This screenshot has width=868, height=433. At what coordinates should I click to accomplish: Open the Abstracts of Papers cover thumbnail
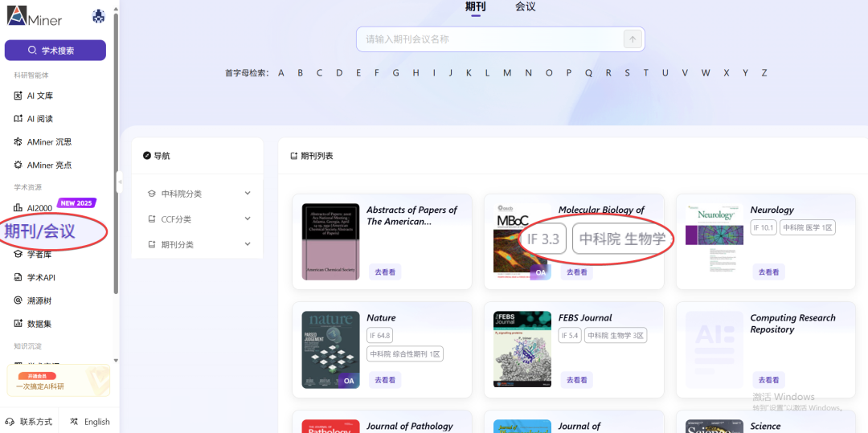point(330,242)
